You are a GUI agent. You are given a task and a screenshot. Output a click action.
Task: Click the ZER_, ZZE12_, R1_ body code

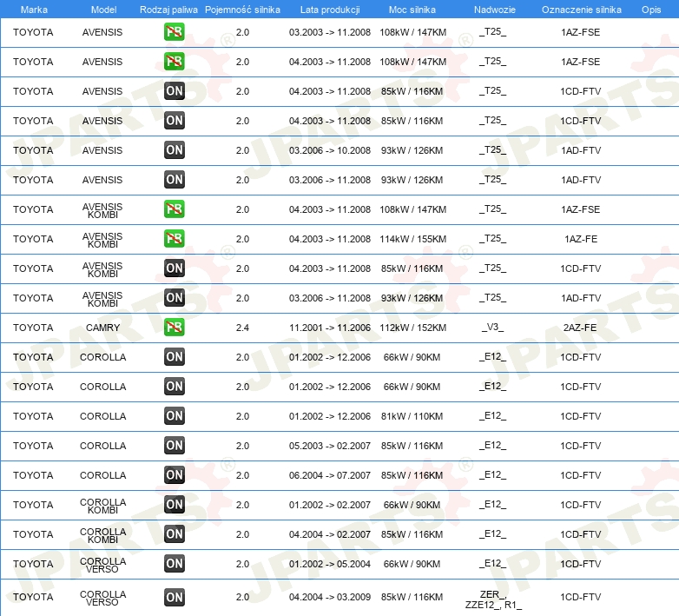(x=493, y=599)
